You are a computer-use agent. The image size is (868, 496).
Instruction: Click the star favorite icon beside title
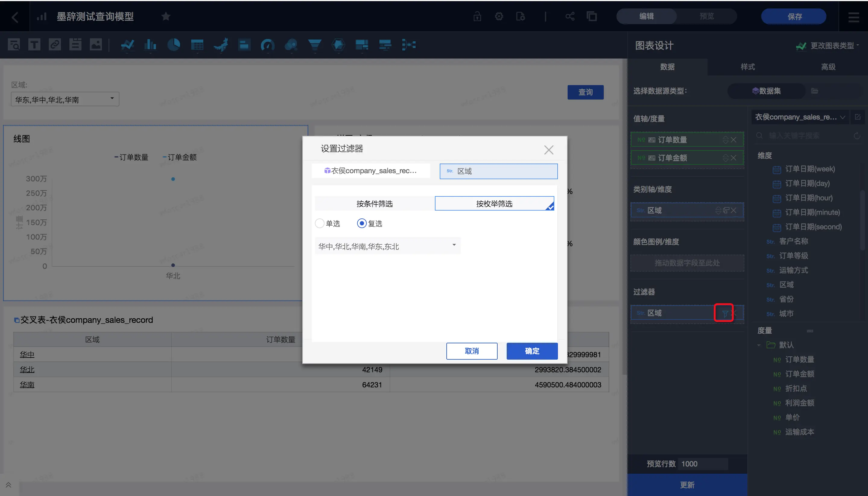tap(166, 16)
